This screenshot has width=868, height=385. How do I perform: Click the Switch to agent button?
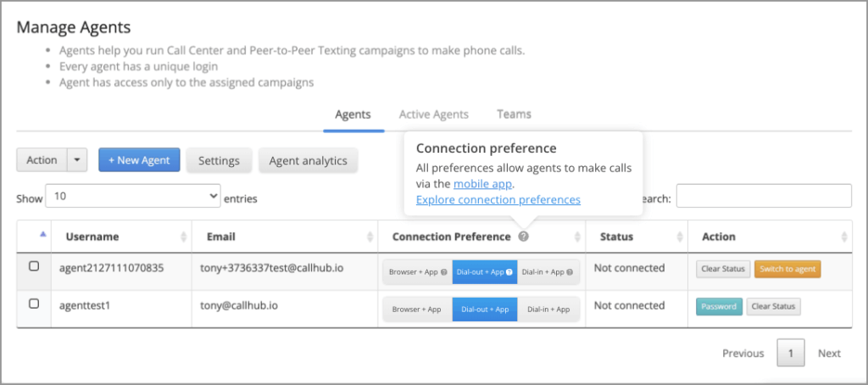click(787, 269)
